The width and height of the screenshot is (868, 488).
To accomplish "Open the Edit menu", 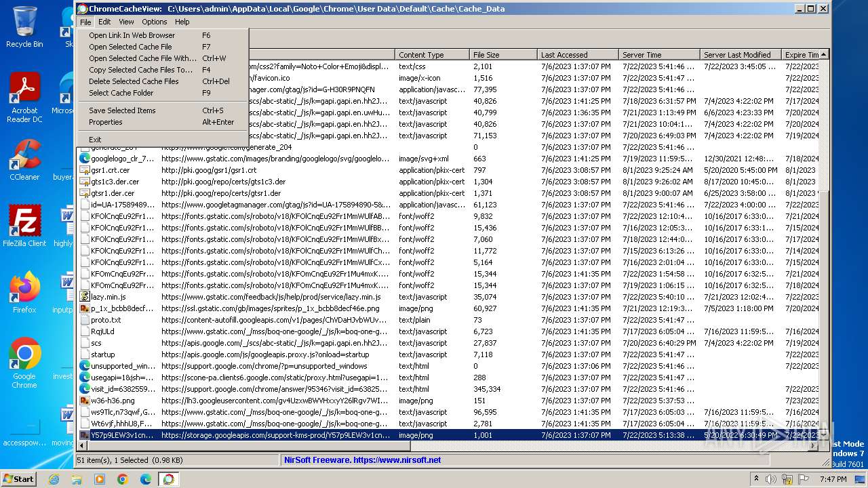I will coord(104,22).
